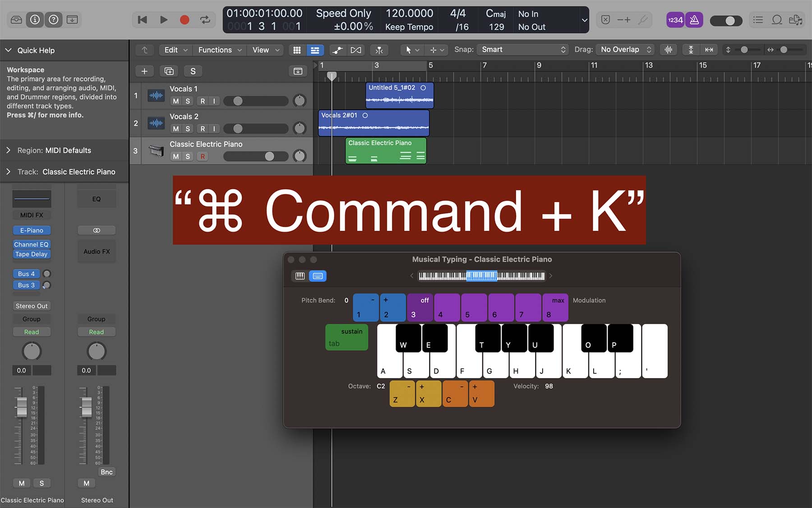
Task: Switch Musical Typing to piano keyboard view
Action: pyautogui.click(x=300, y=276)
